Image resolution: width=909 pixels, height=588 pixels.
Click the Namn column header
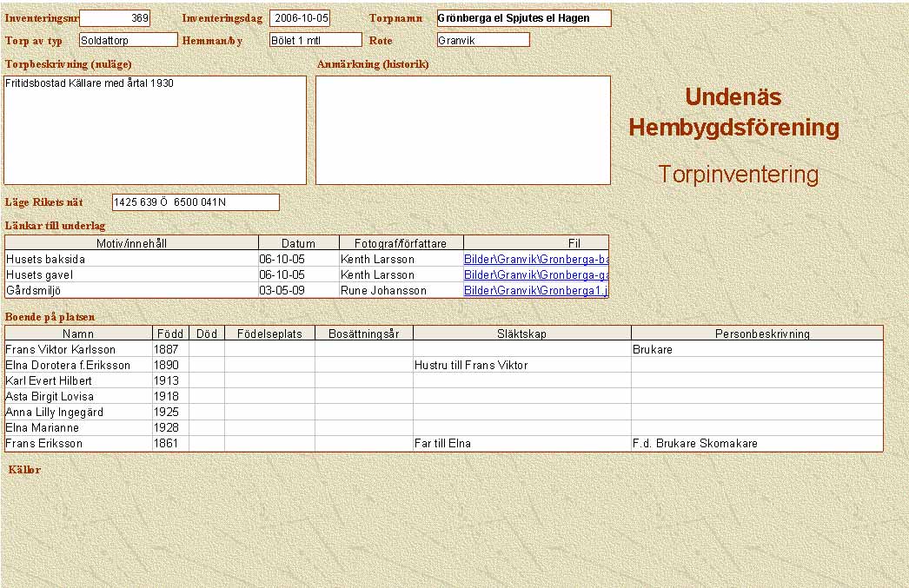pos(78,334)
